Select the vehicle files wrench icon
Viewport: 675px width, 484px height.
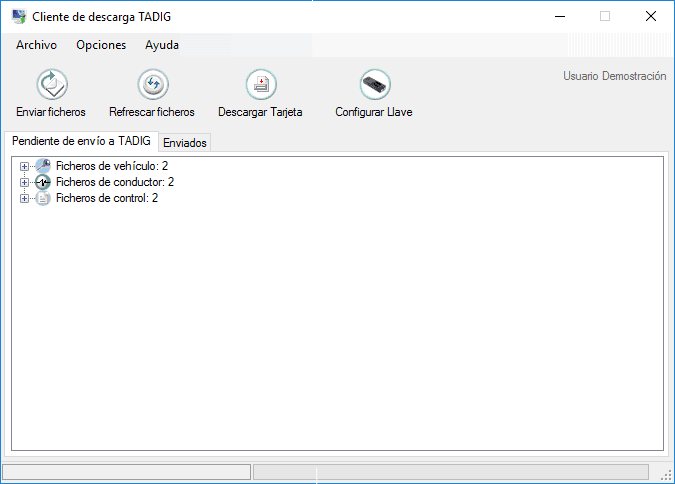(x=43, y=166)
